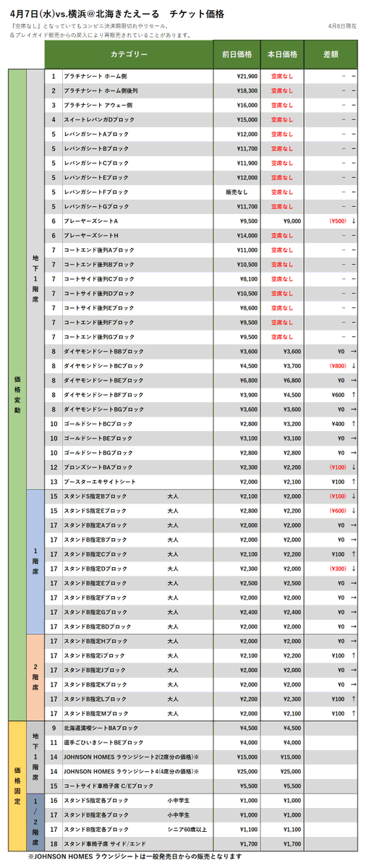The width and height of the screenshot is (366, 868).
Task: Click 'コートサイド後列Cブロック' row name
Action: (x=99, y=279)
